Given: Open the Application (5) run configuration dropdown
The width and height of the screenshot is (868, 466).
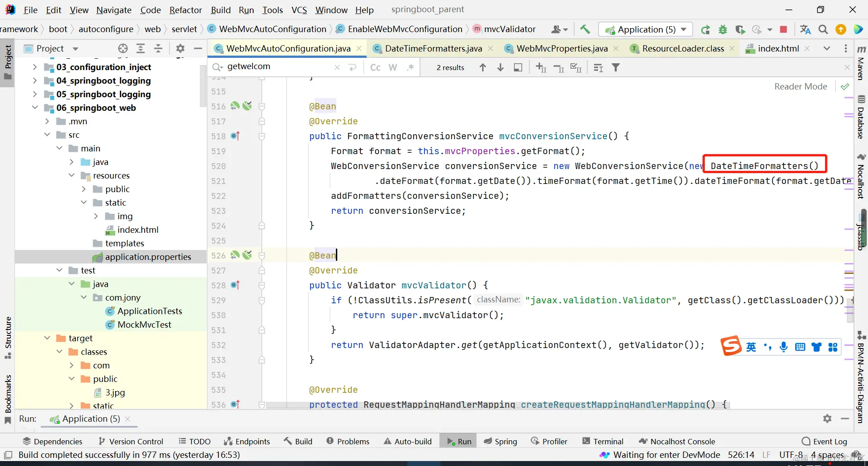Looking at the screenshot, I should pyautogui.click(x=645, y=29).
